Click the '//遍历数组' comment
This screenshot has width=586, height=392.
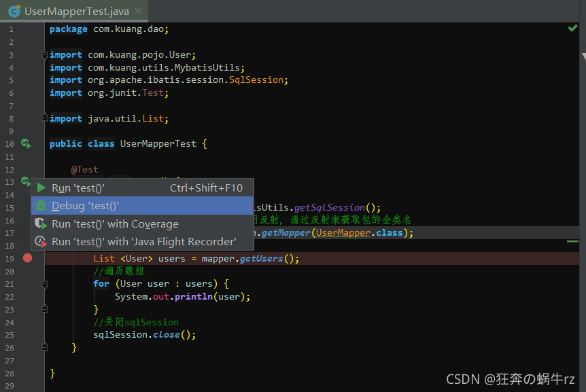[x=119, y=271]
